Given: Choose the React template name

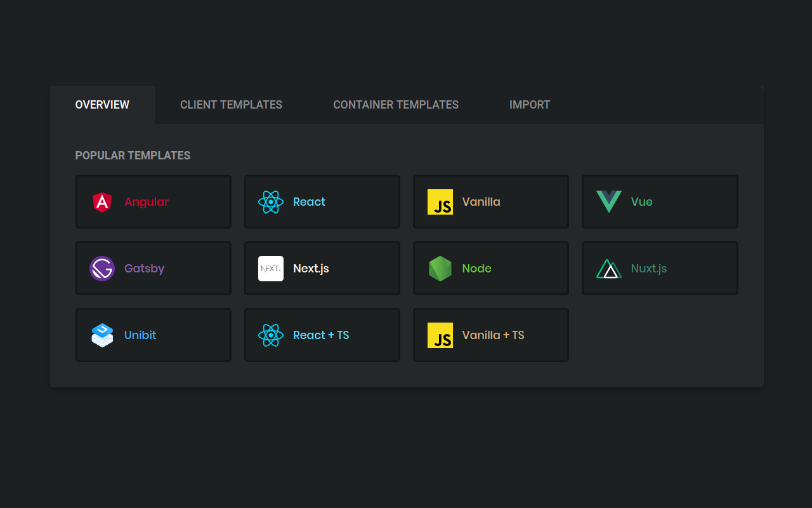Looking at the screenshot, I should pos(309,202).
